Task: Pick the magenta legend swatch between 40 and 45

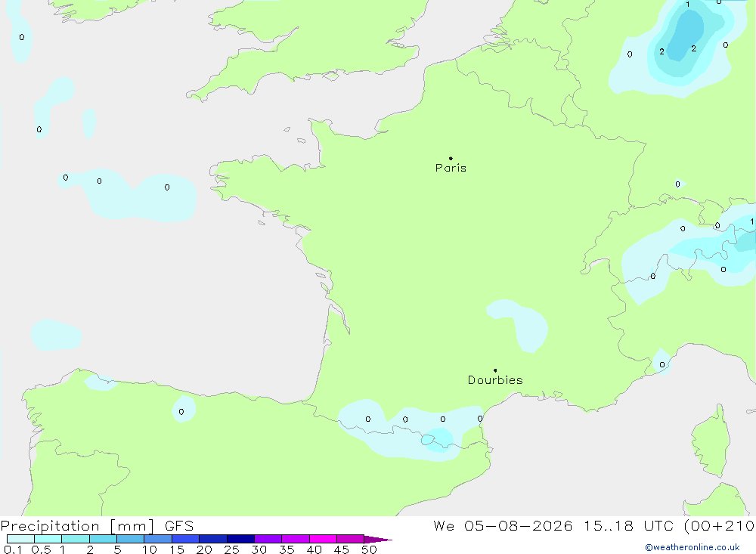Action: tap(323, 539)
